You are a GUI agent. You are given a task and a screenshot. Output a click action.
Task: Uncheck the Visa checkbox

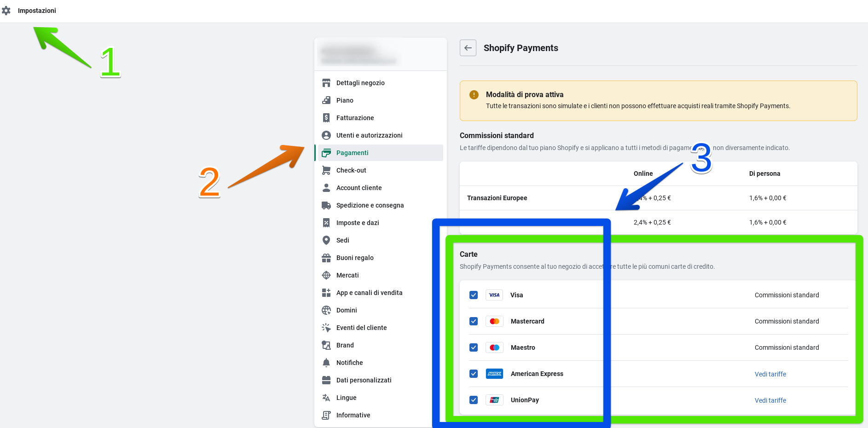tap(474, 295)
